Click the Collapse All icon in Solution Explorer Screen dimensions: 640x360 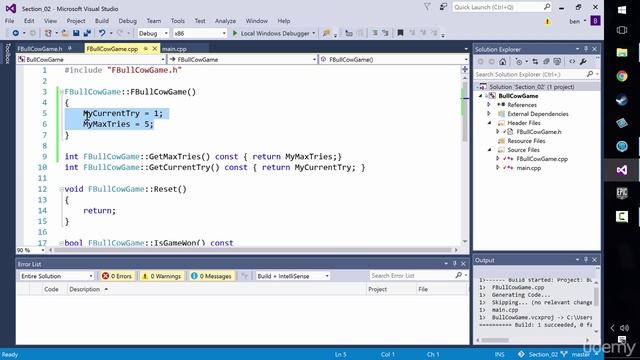tap(546, 62)
